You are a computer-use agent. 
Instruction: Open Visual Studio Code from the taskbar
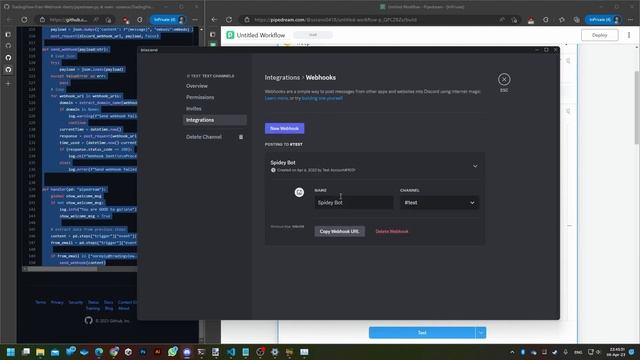tap(231, 352)
